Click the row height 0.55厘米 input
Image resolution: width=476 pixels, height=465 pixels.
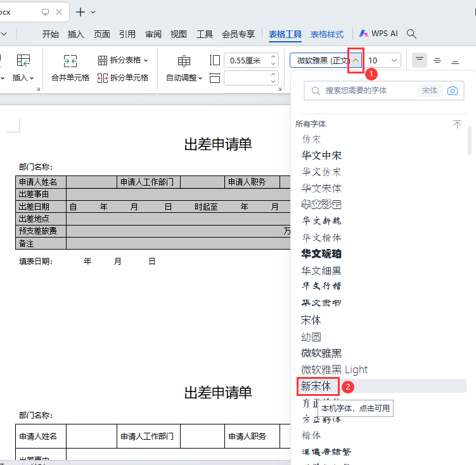247,60
